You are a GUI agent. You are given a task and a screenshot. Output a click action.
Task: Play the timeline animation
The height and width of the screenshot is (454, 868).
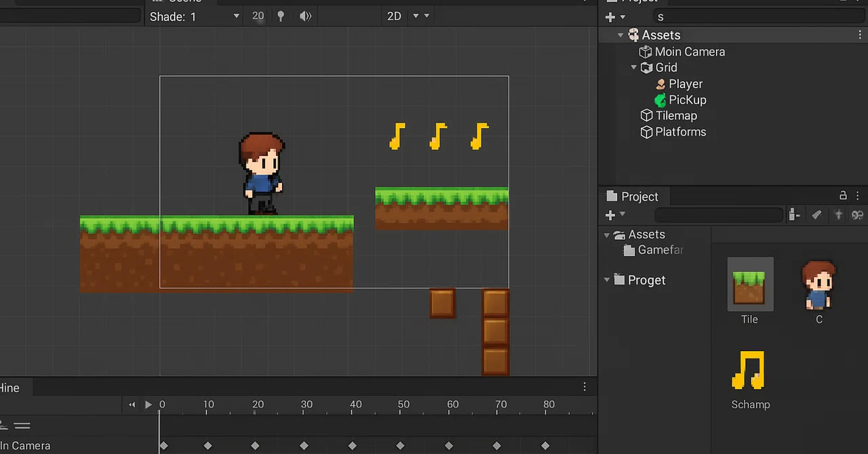149,405
